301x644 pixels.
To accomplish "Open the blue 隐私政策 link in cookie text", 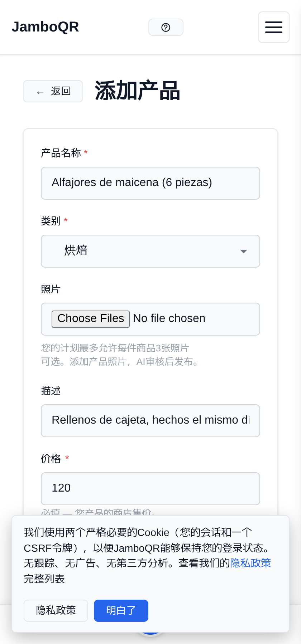I will pos(250,563).
